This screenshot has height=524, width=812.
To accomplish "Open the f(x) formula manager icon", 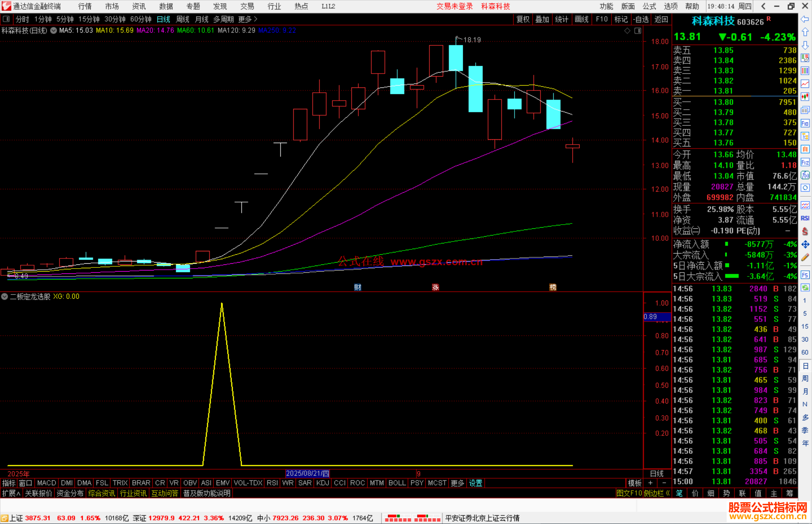I will (x=805, y=175).
